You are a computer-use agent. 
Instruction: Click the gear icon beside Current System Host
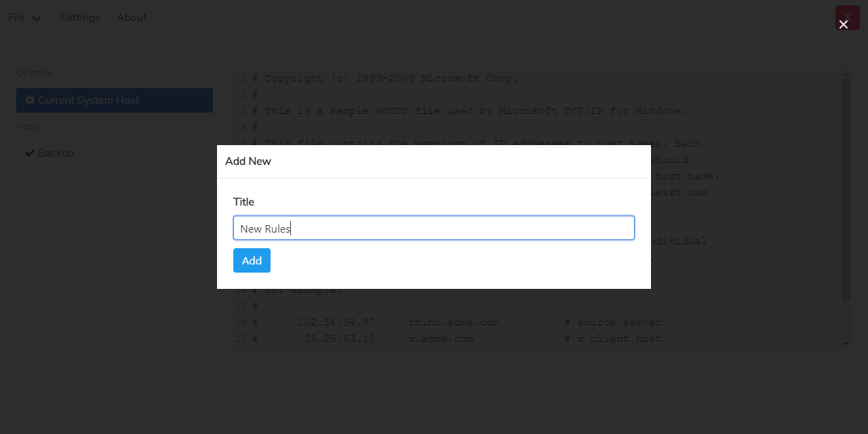click(30, 100)
